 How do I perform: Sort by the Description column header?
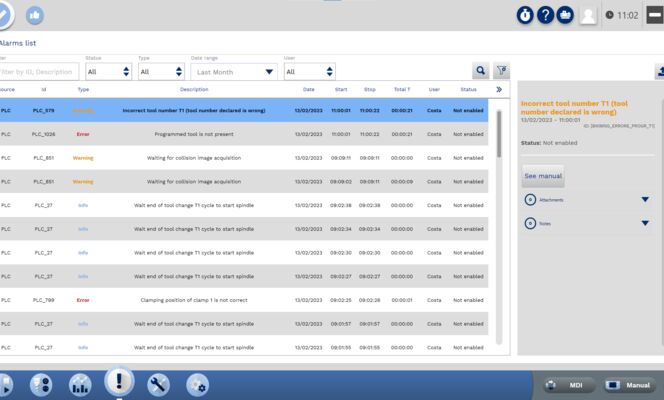(x=180, y=90)
